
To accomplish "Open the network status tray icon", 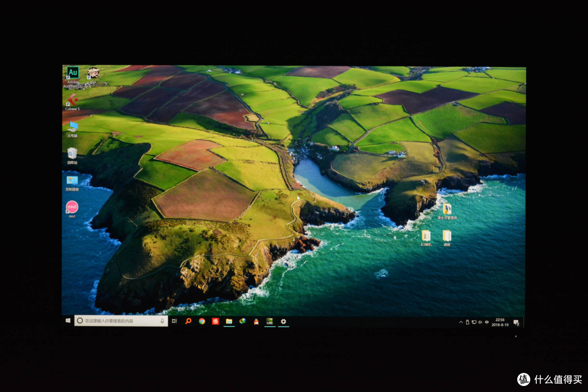I will [x=474, y=322].
